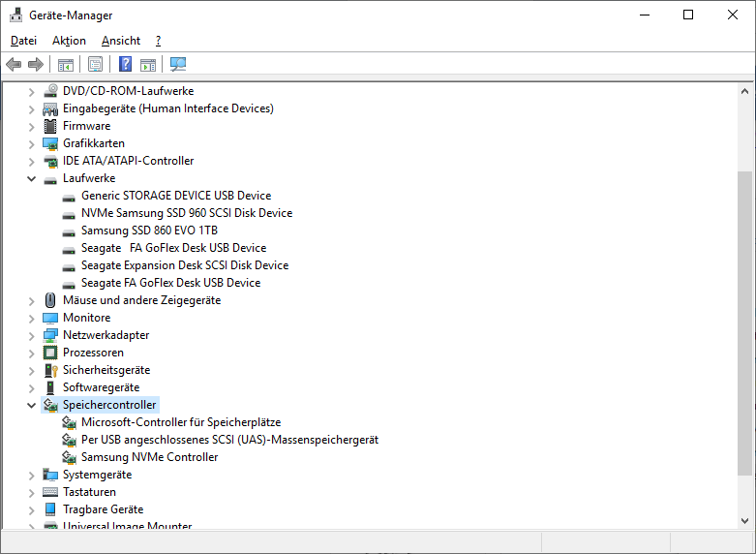Expand the Grafikkarten node
This screenshot has width=756, height=554.
[x=31, y=144]
